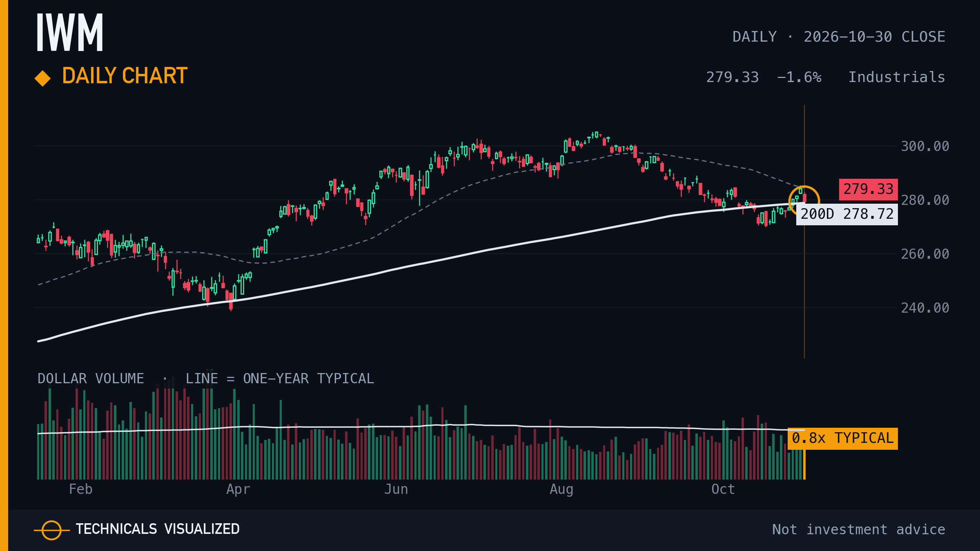Click the 240.00 price axis label

point(925,308)
